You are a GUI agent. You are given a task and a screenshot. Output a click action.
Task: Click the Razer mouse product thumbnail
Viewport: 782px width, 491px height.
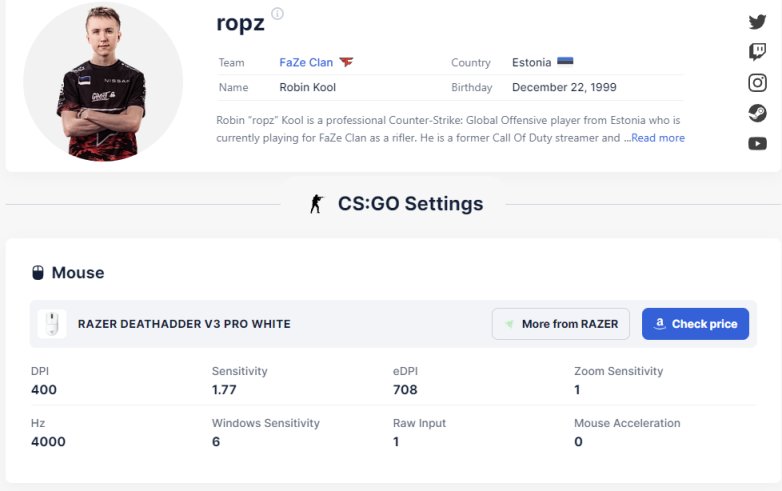(x=52, y=324)
